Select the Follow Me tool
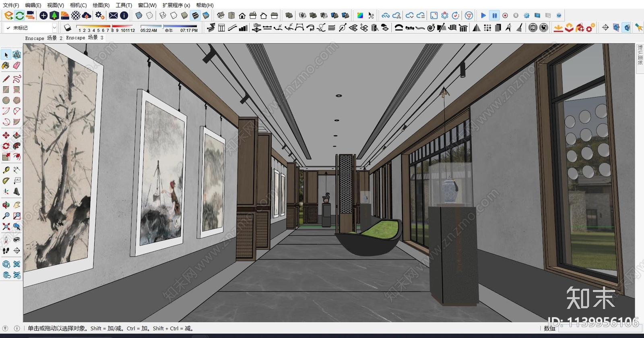The width and height of the screenshot is (644, 338). click(17, 146)
